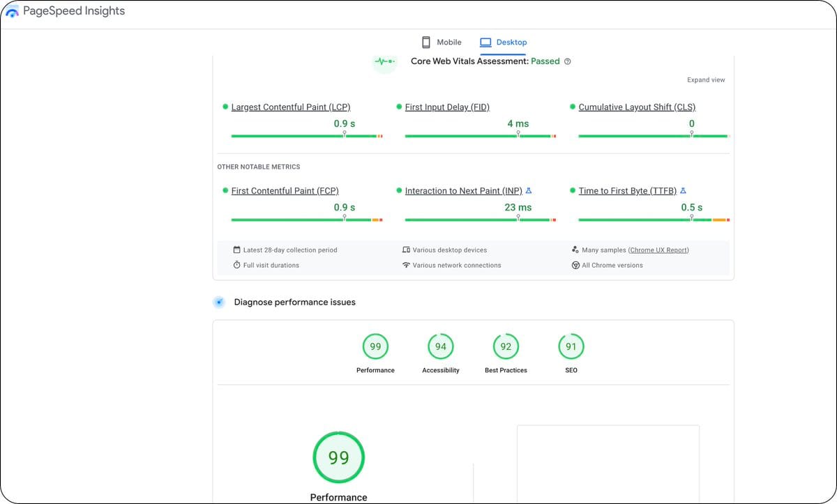Click the Core Web Vitals help icon
This screenshot has height=504, width=837.
(x=567, y=61)
